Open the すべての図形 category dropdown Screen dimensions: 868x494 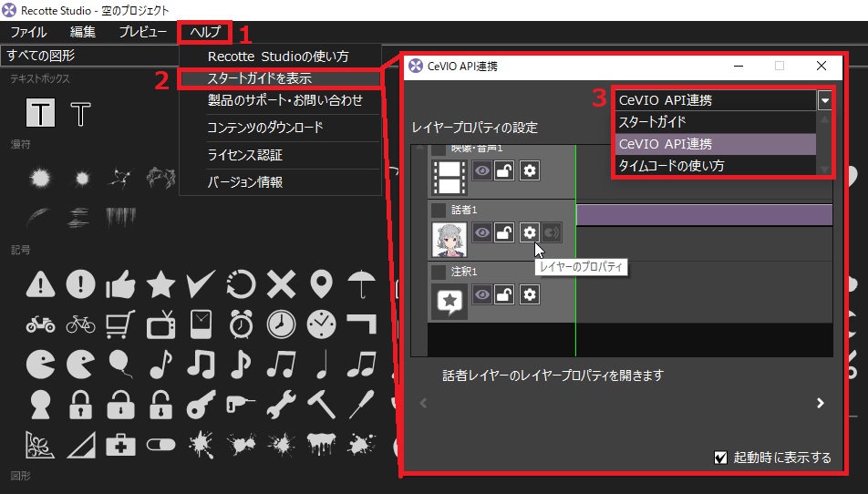pyautogui.click(x=88, y=56)
